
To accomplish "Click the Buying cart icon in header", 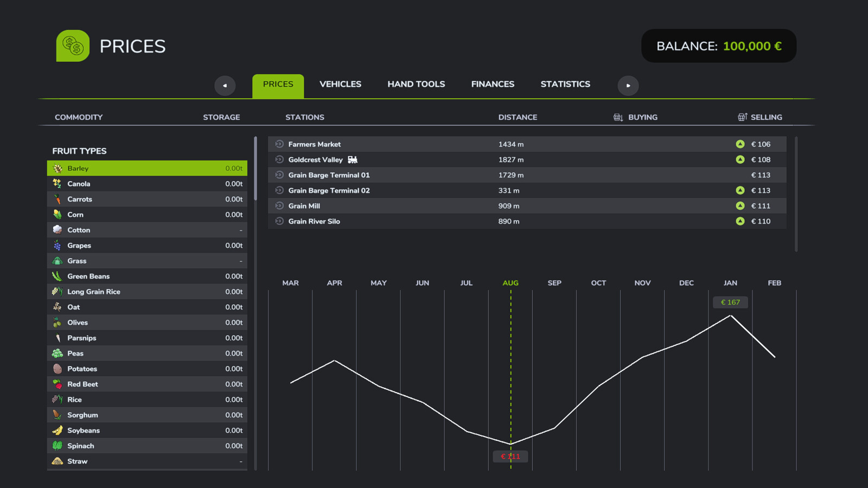I will [x=618, y=117].
